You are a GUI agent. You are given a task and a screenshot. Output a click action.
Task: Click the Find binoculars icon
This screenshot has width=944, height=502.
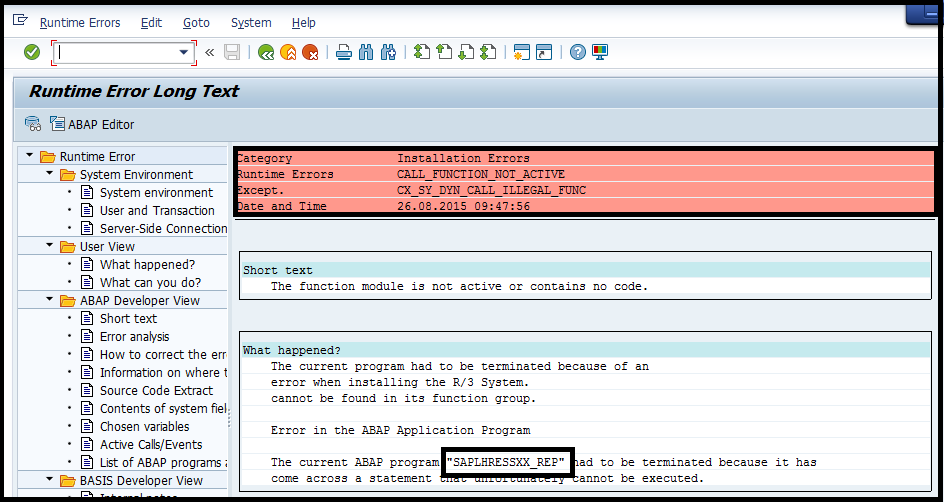pos(366,52)
